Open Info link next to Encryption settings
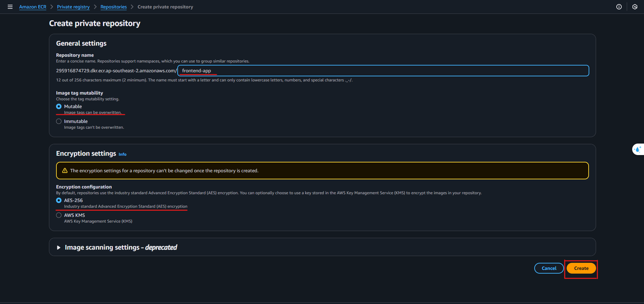 [x=122, y=154]
